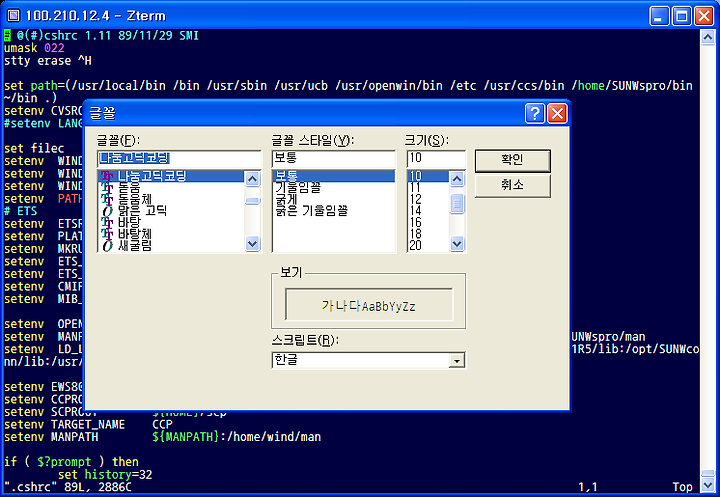This screenshot has height=497, width=720.
Task: Select 보통 font style
Action: (x=333, y=176)
